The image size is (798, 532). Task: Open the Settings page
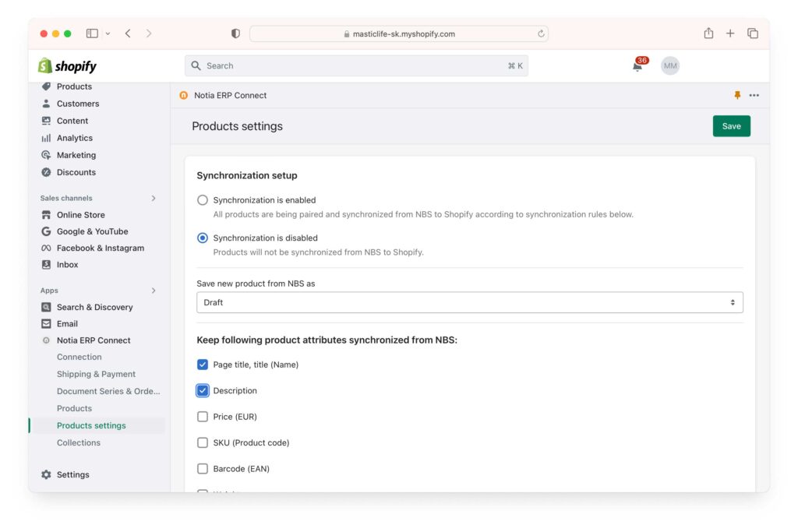pyautogui.click(x=72, y=474)
